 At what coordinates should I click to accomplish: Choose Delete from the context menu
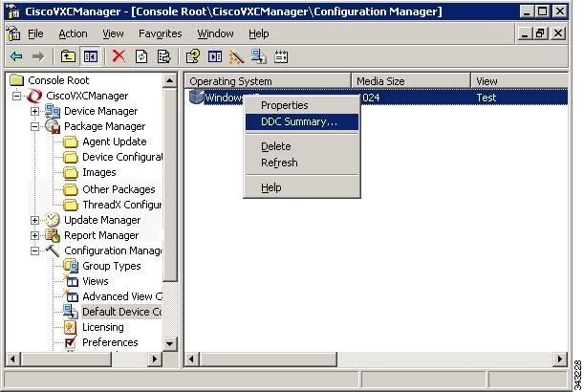302,146
